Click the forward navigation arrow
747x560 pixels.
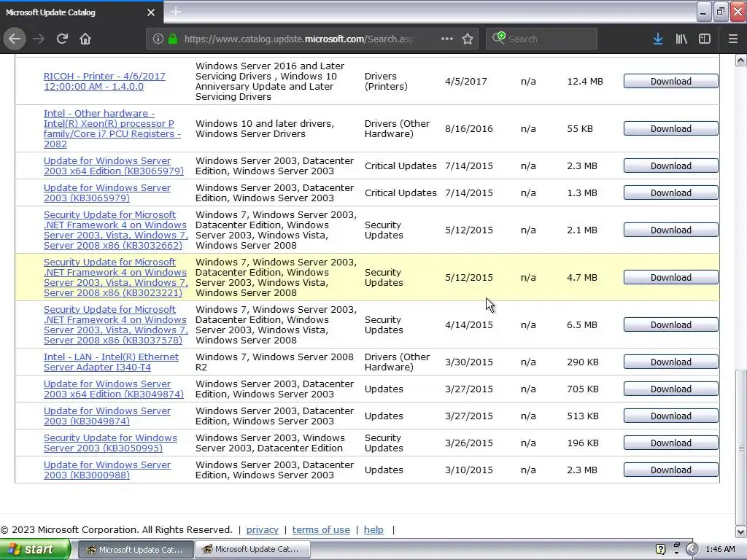click(39, 39)
